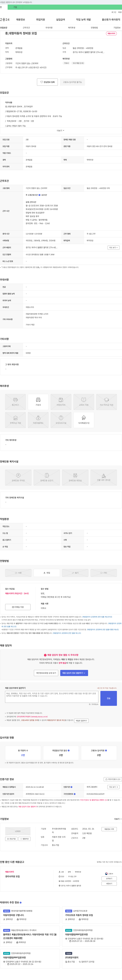This screenshot has width=122, height=980.
Task: Click info icon beside 취업알선기관 알선
Action: [x=68, y=751]
